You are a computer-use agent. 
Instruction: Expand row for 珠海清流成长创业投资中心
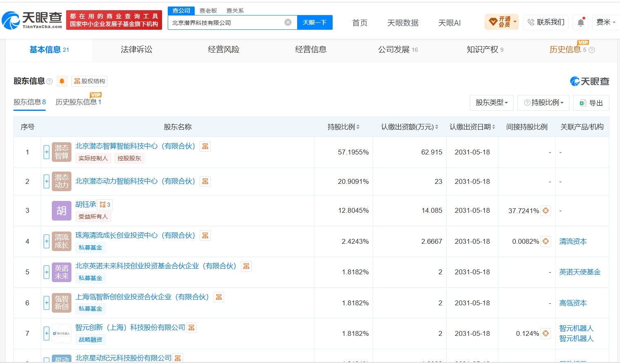pyautogui.click(x=47, y=241)
